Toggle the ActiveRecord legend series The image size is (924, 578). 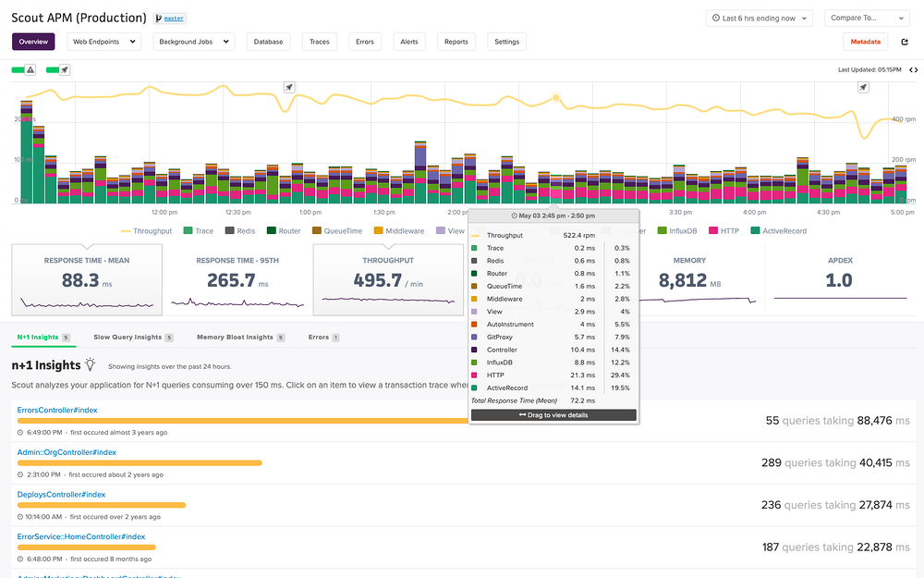(x=778, y=231)
